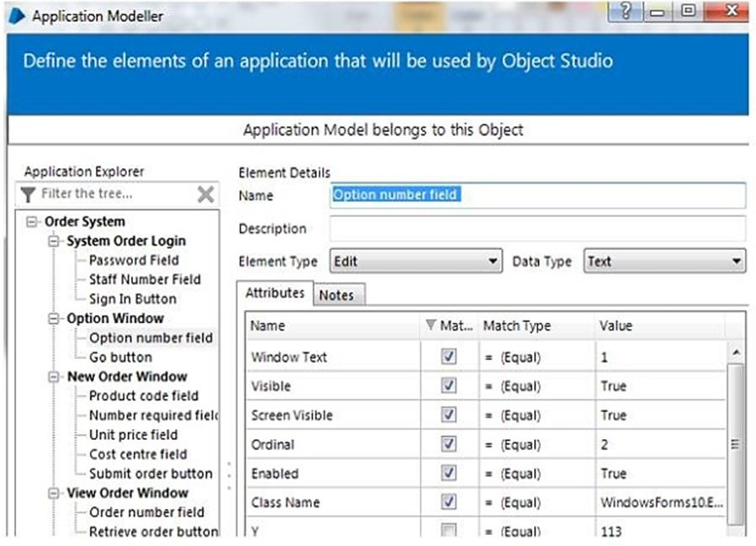Click the Application Modeller logo icon
This screenshot has height=546, width=756.
pos(16,16)
